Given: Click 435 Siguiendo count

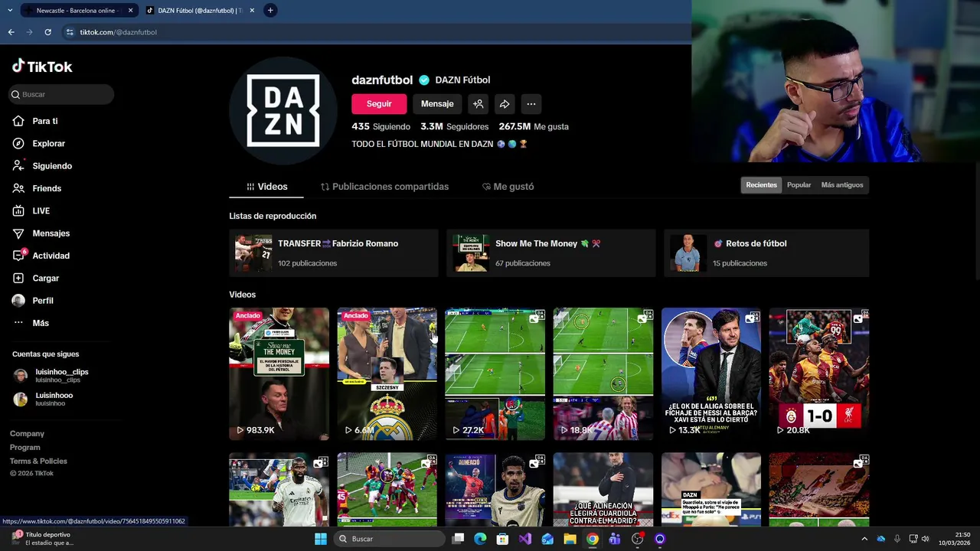Looking at the screenshot, I should (x=381, y=126).
